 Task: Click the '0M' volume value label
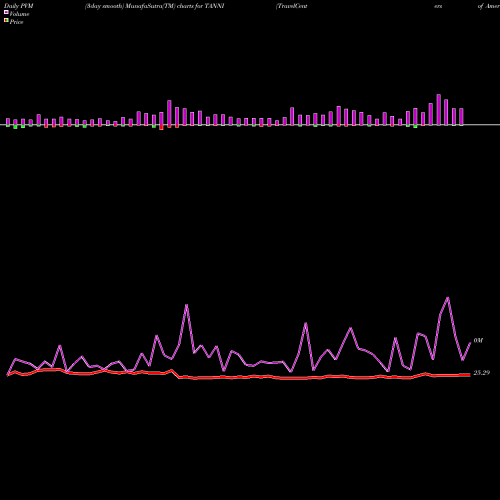pyautogui.click(x=478, y=341)
